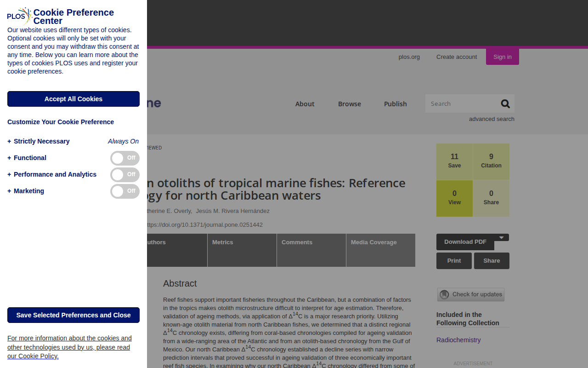Click into the Search input field

462,104
